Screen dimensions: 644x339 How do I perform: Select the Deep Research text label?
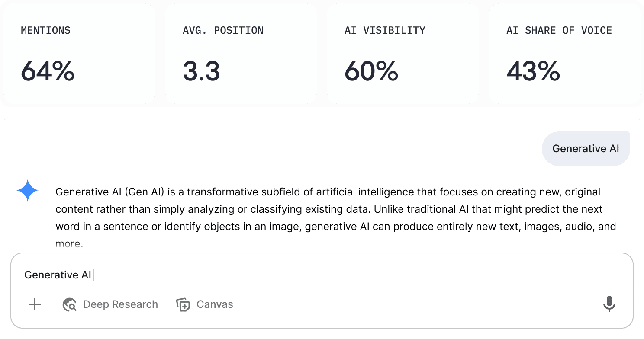point(120,304)
